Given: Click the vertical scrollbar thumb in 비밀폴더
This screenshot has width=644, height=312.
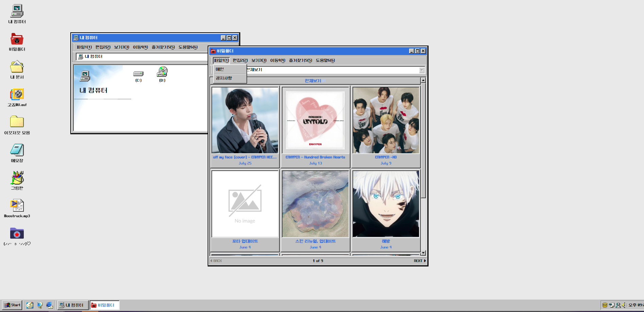Looking at the screenshot, I should 423,141.
